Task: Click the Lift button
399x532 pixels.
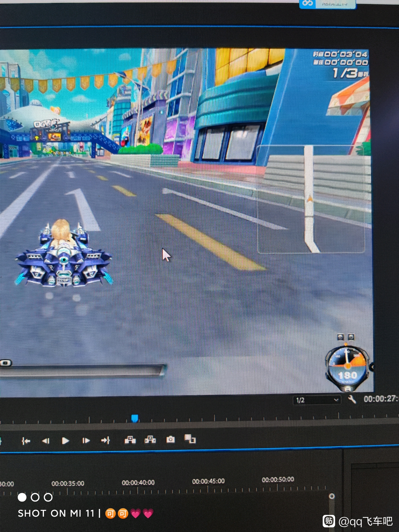Action: click(130, 440)
